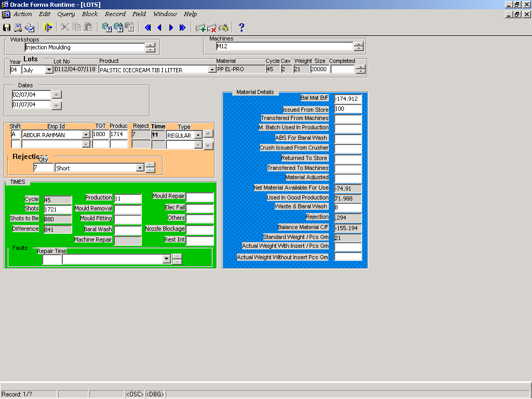Click the Lock Record toolbar icon
The height and width of the screenshot is (399, 532).
point(223,28)
